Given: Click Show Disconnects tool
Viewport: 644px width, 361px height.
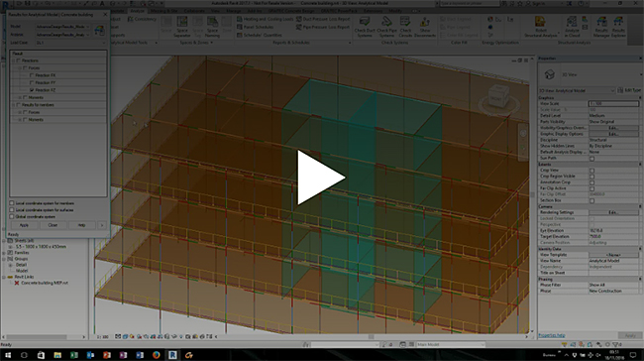Looking at the screenshot, I should click(x=425, y=27).
